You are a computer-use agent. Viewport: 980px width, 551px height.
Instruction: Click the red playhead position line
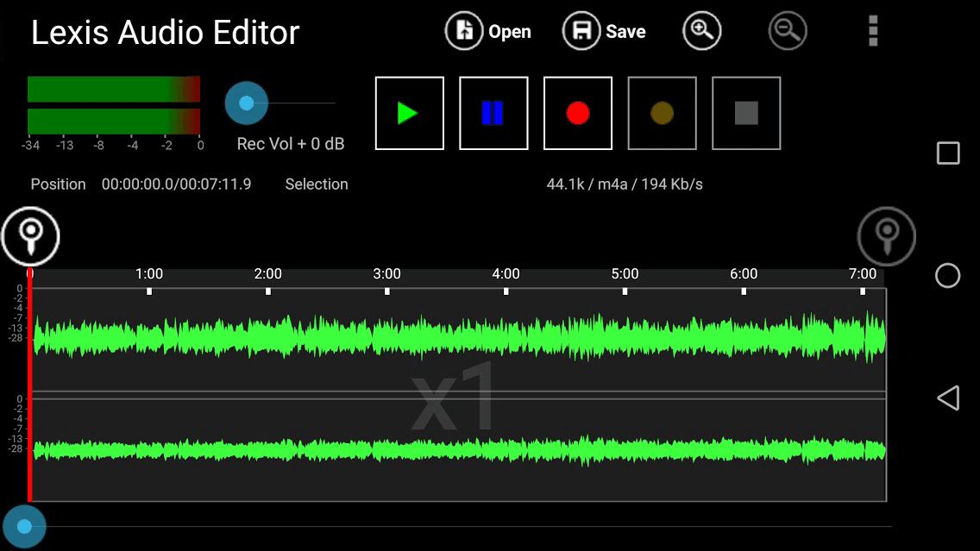tap(29, 385)
